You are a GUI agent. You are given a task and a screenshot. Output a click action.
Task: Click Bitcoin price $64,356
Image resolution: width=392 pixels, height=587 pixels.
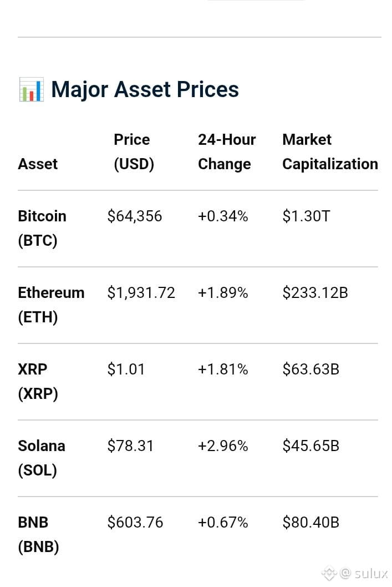[135, 216]
